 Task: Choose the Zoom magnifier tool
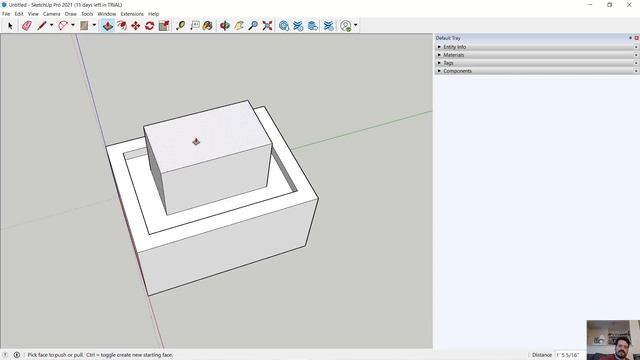[x=253, y=26]
